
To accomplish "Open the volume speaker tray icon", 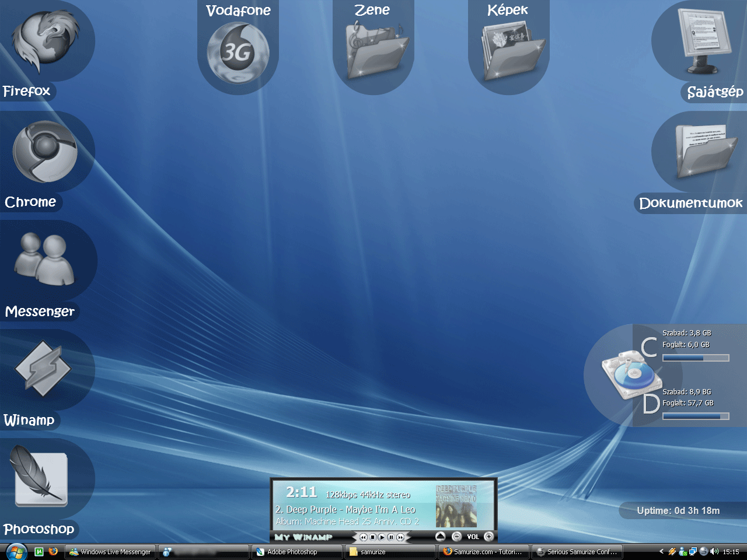I will point(714,552).
